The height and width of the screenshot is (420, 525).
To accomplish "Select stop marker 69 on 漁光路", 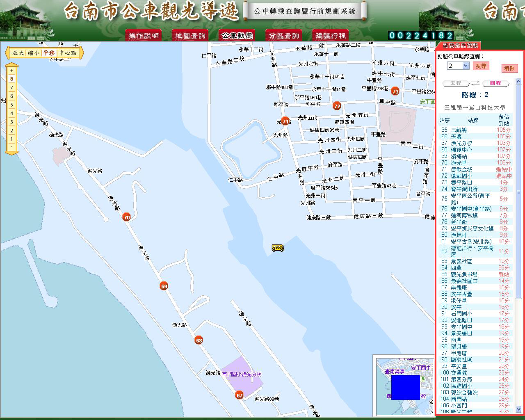I will tap(164, 286).
